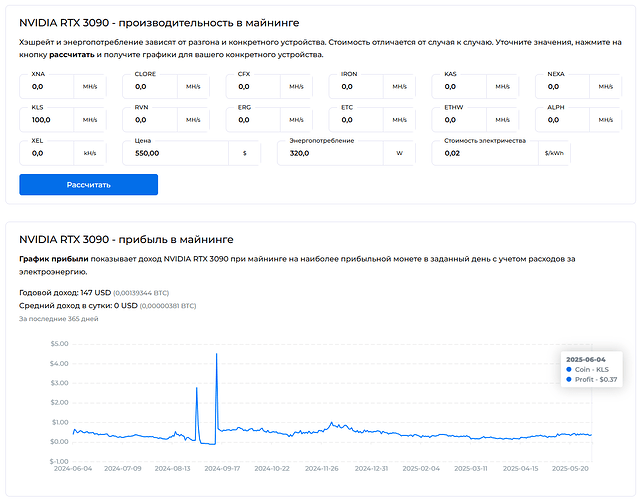This screenshot has width=639, height=500.
Task: Edit the NEXA hashrate value
Action: pyautogui.click(x=562, y=86)
